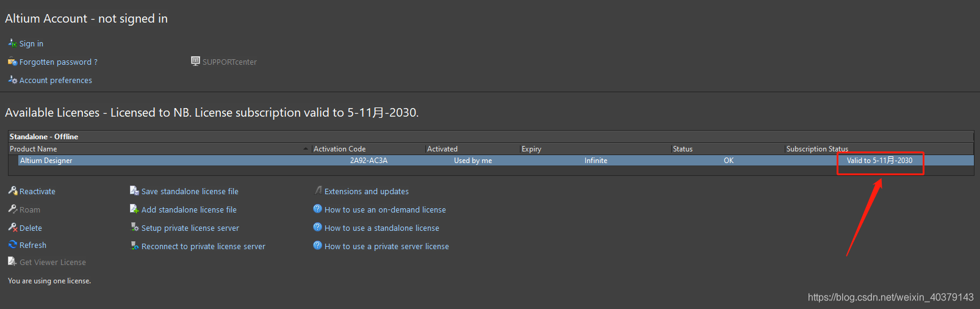Click the Roam link
Viewport: 980px width, 309px height.
30,210
